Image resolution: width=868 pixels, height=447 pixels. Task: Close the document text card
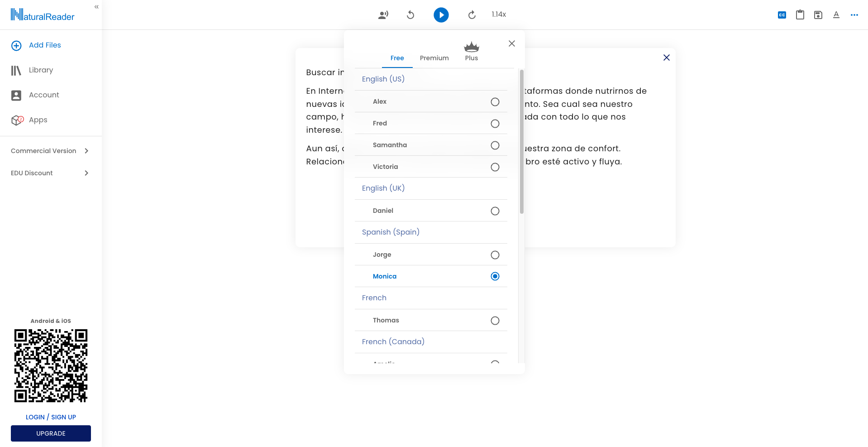[x=667, y=58]
